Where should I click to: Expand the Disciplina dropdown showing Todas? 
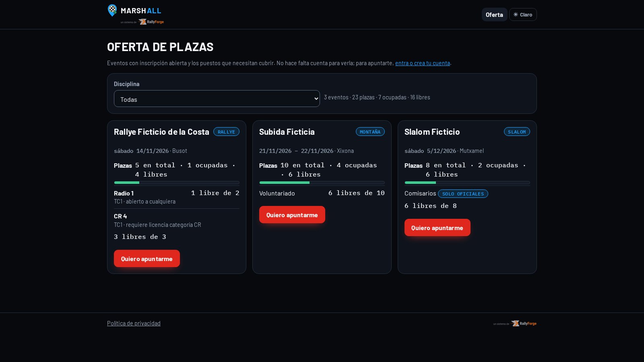point(217,99)
